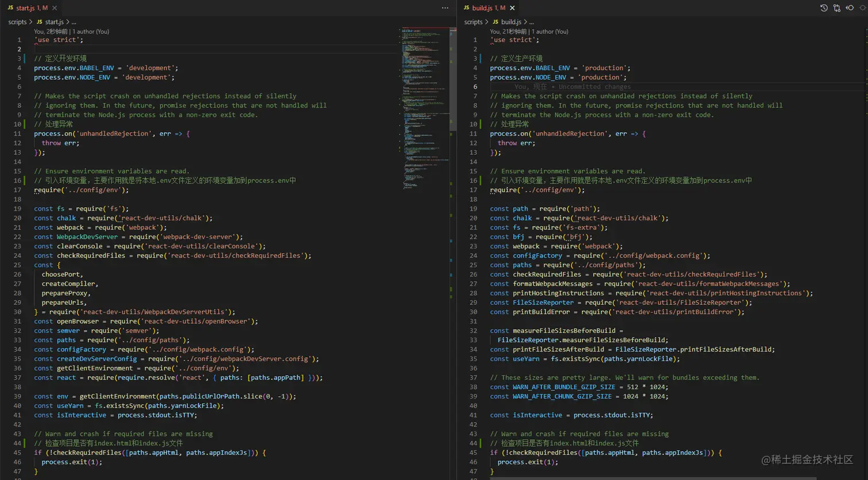
Task: Click line number 25 in start.js gutter
Action: pos(18,265)
